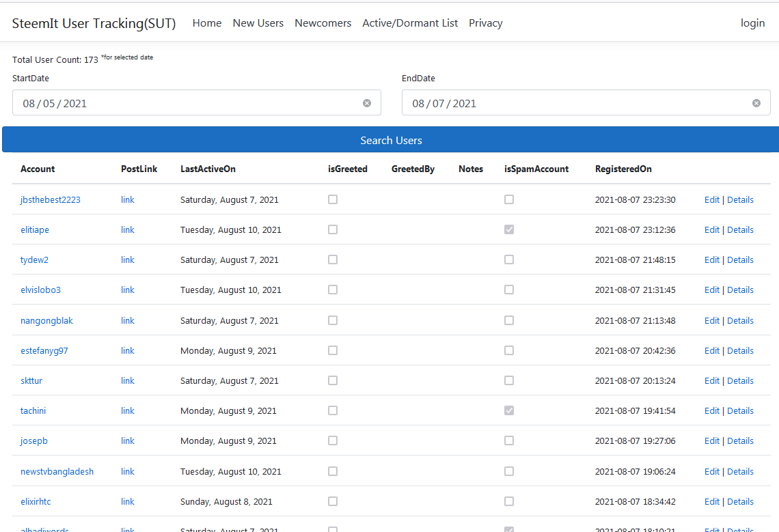Toggle isGreeted checkbox for jbsthebest2223

(x=333, y=199)
